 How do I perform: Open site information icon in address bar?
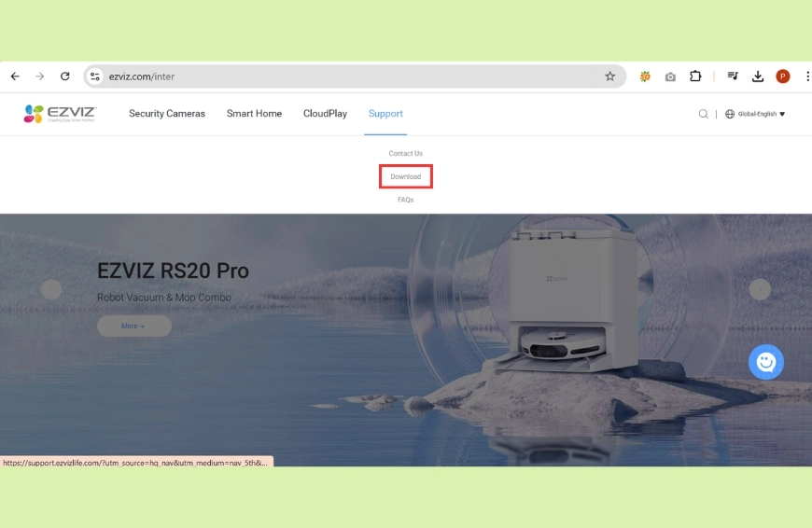pyautogui.click(x=95, y=76)
